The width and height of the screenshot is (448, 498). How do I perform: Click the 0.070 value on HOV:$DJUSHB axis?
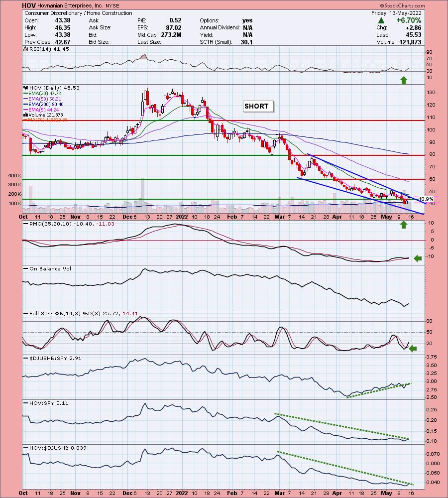coord(433,454)
